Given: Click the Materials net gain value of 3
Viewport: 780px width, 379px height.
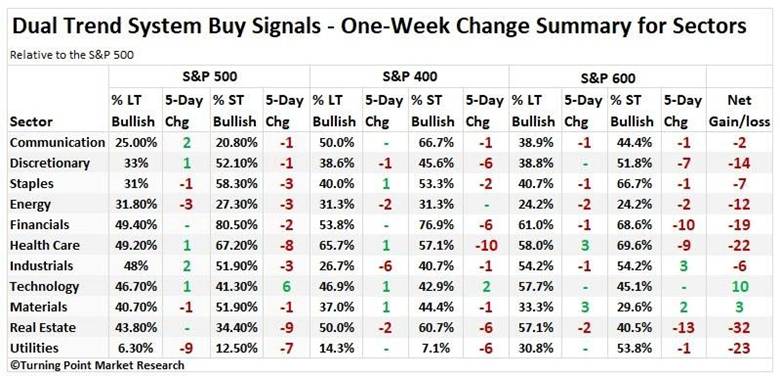Looking at the screenshot, I should 740,307.
